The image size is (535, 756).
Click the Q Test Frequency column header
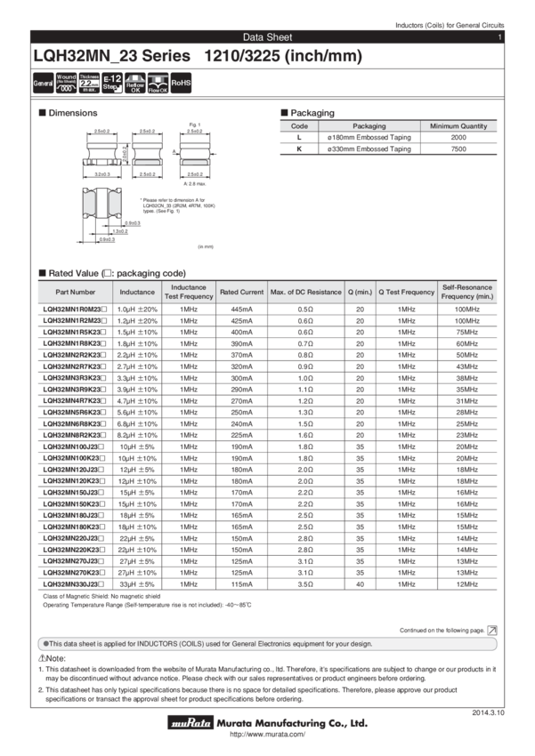[406, 293]
